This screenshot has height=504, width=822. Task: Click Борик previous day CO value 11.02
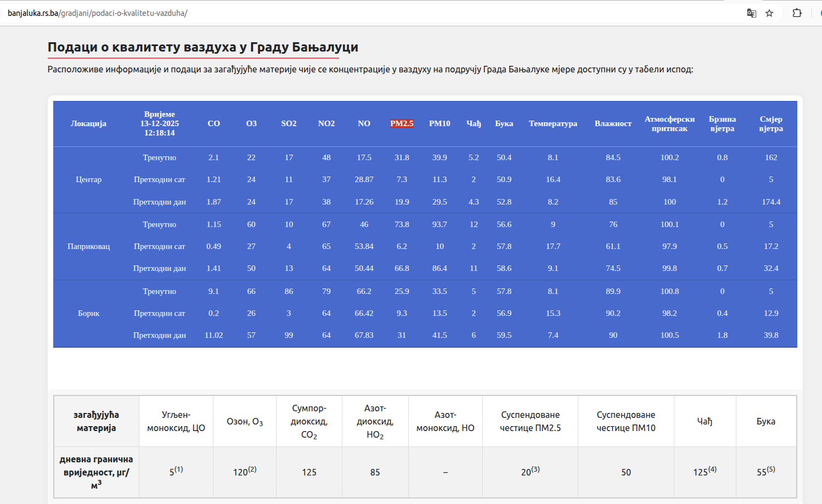coord(214,335)
